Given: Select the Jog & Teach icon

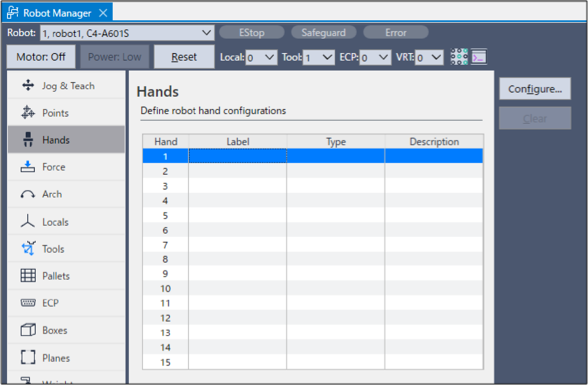Looking at the screenshot, I should tap(28, 85).
